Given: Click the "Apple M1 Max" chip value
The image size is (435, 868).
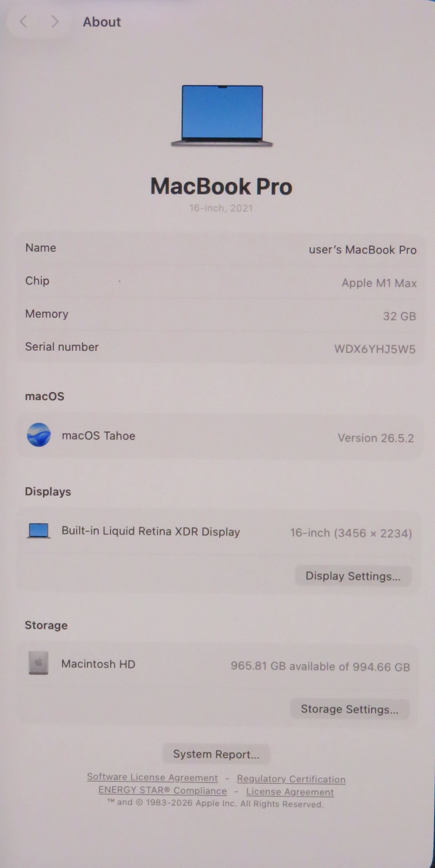Looking at the screenshot, I should [379, 283].
